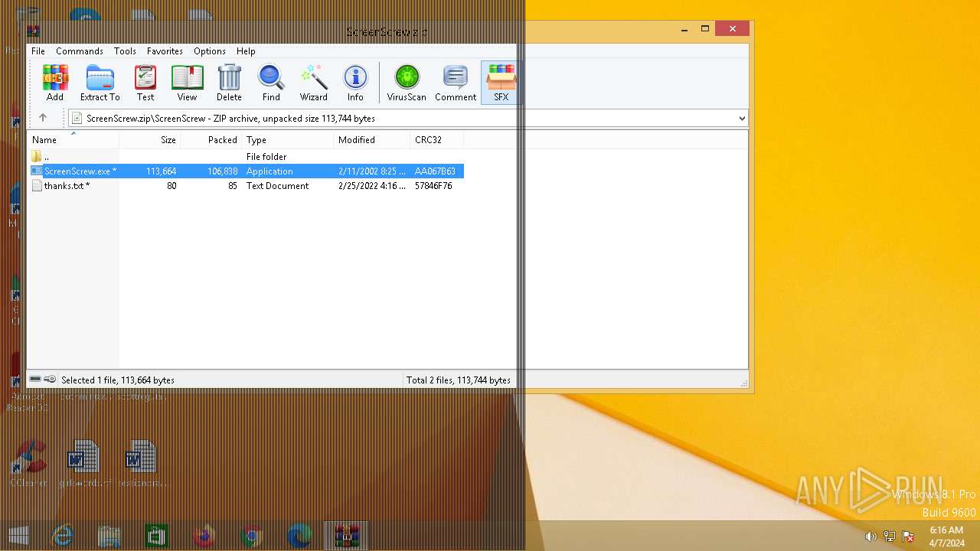Click the Delete trash icon
980x551 pixels.
(229, 83)
